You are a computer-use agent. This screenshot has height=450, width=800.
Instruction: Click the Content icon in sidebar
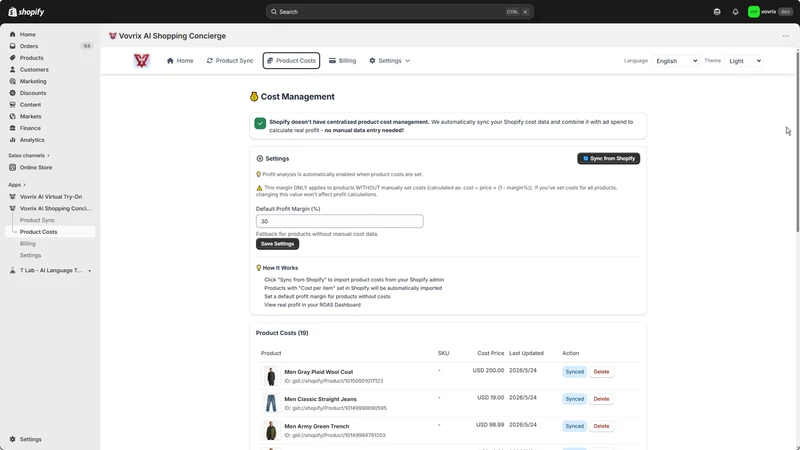pyautogui.click(x=12, y=105)
